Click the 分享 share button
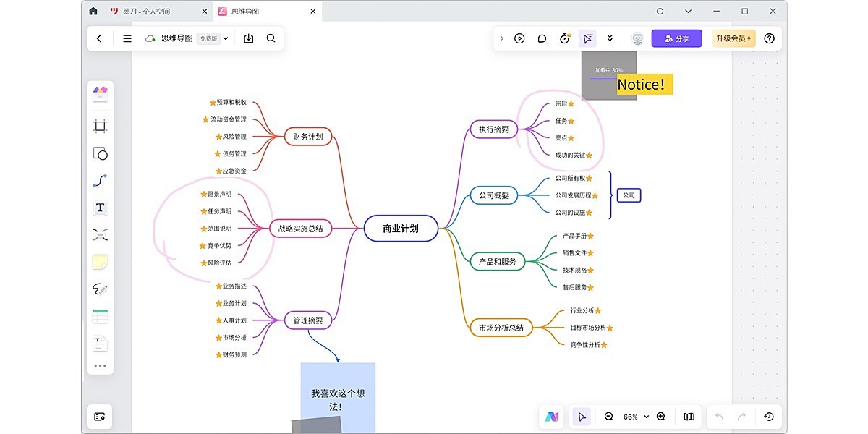Image resolution: width=868 pixels, height=434 pixels. pos(676,38)
